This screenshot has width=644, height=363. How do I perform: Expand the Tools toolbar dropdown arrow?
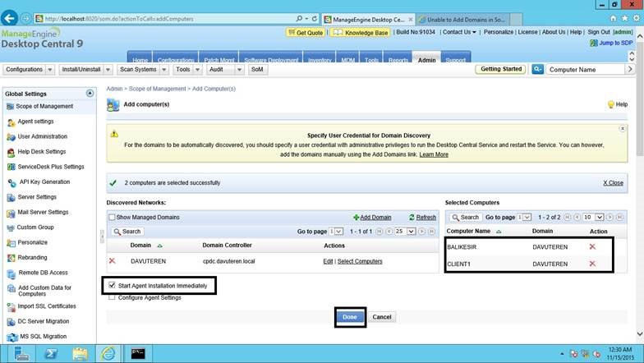(197, 69)
